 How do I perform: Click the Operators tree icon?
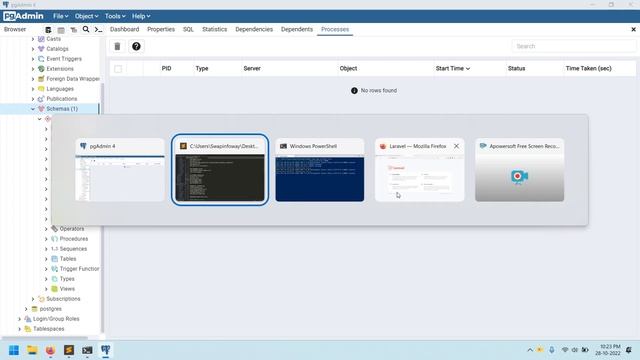pos(54,229)
